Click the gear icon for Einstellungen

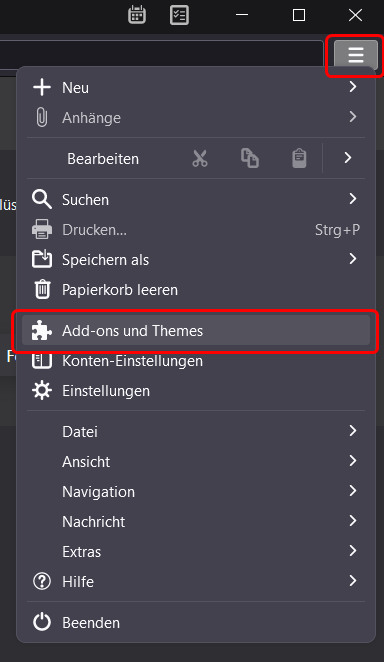click(42, 391)
